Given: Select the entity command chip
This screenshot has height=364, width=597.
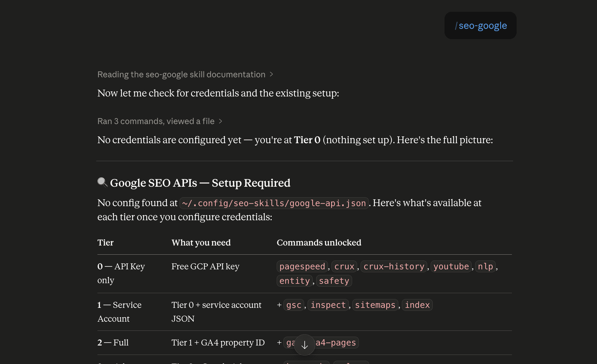Looking at the screenshot, I should (x=295, y=281).
